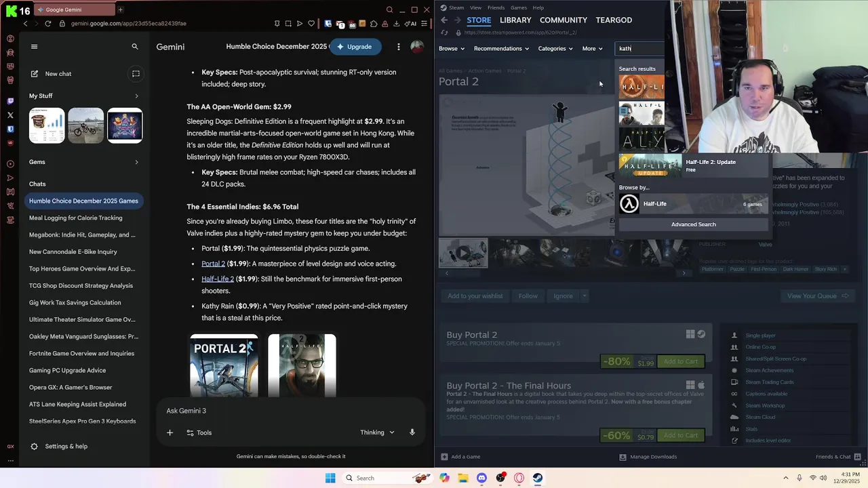Open Friends & Chat in Steam

pos(839,457)
